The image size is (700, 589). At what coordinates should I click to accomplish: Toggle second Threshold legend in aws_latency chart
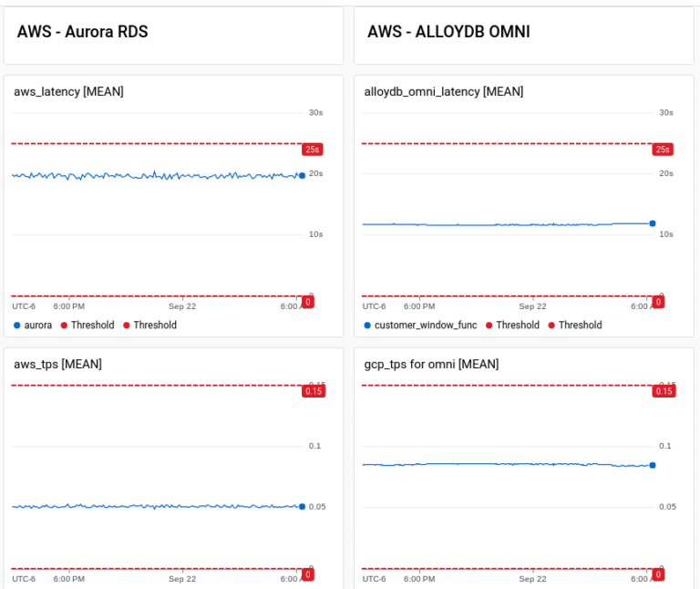coord(150,325)
